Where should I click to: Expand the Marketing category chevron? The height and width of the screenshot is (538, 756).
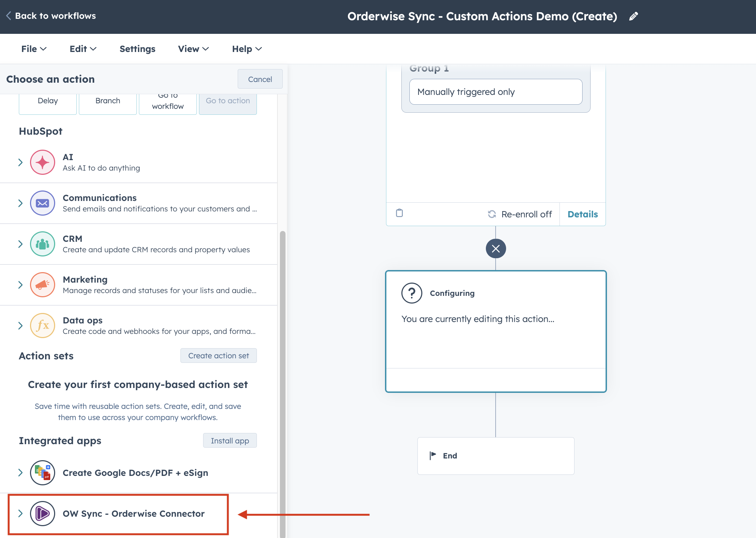(20, 285)
